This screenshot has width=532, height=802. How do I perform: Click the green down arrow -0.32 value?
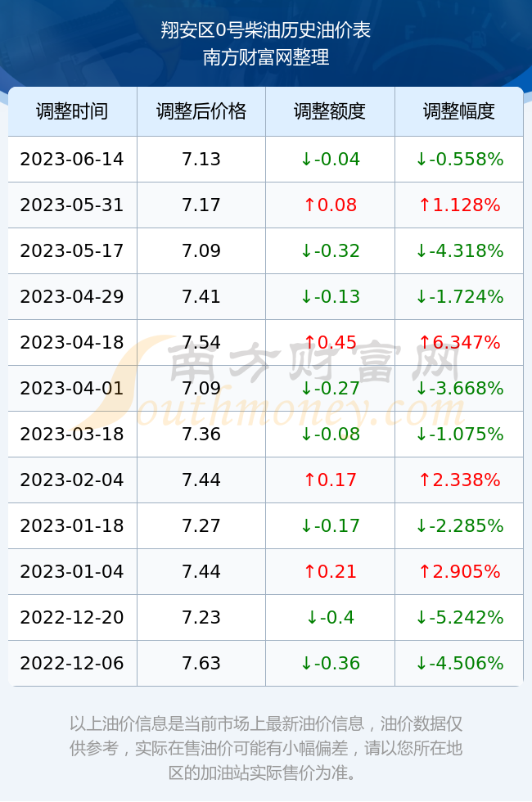tap(330, 250)
